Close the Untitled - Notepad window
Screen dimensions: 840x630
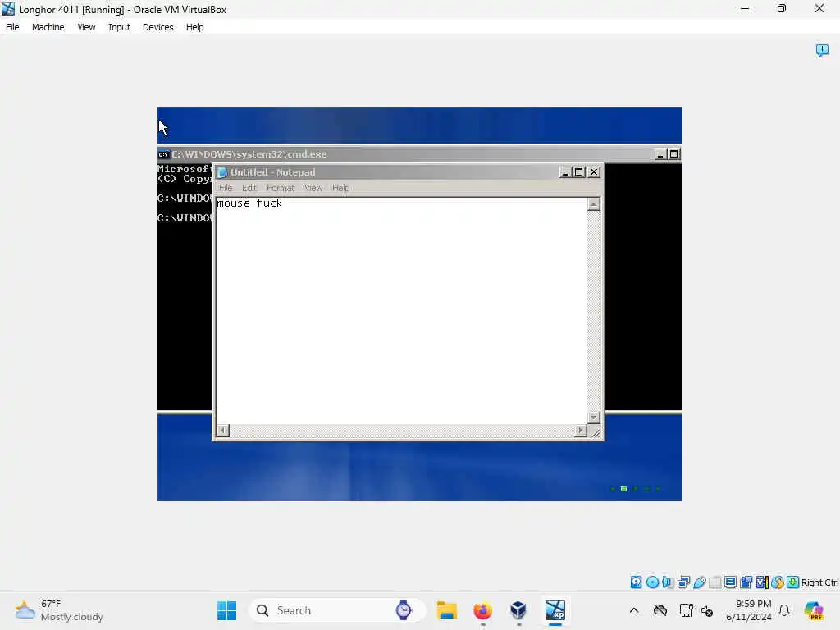[x=594, y=172]
